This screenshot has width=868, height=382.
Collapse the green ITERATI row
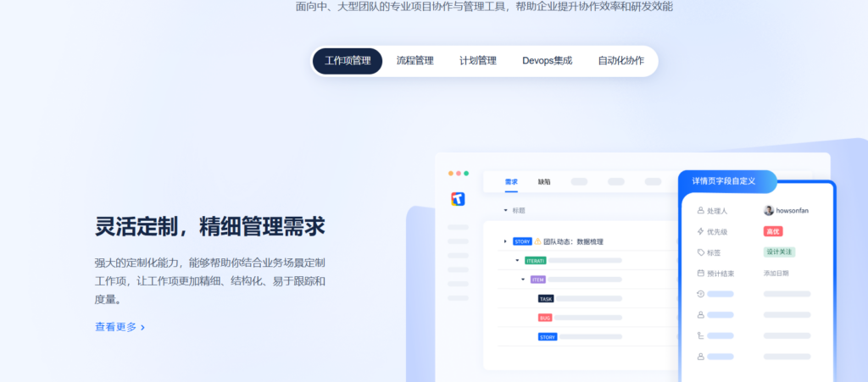coord(518,260)
